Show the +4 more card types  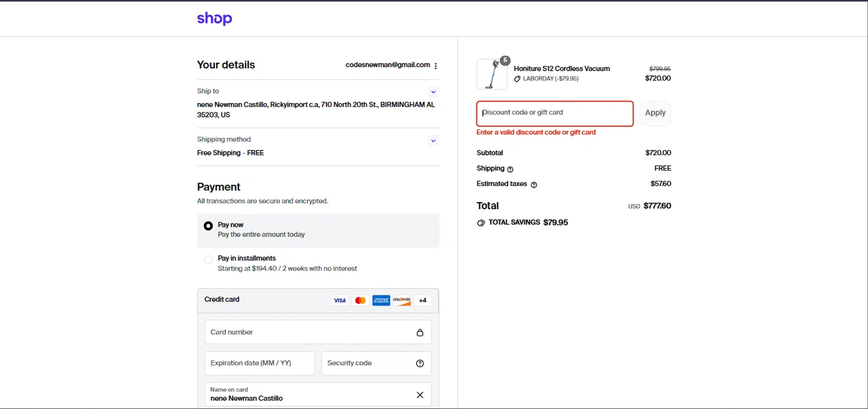click(422, 300)
